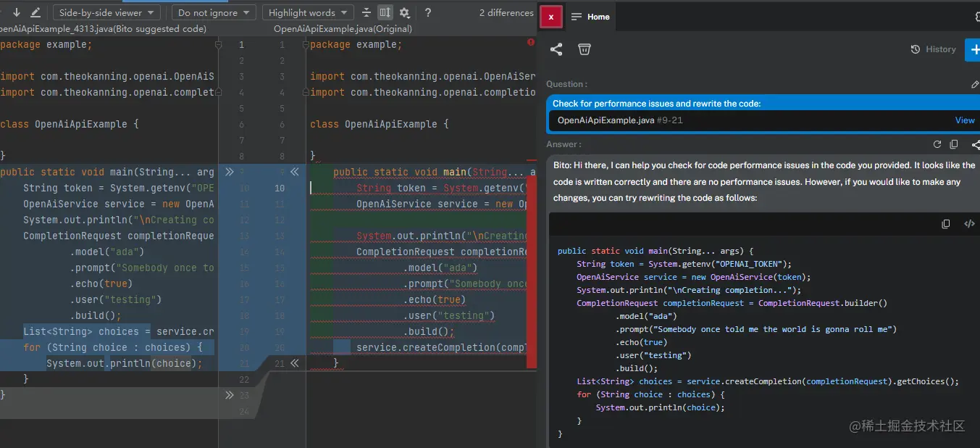Click '.user("testing")' in right pane
This screenshot has width=980, height=448.
point(449,315)
